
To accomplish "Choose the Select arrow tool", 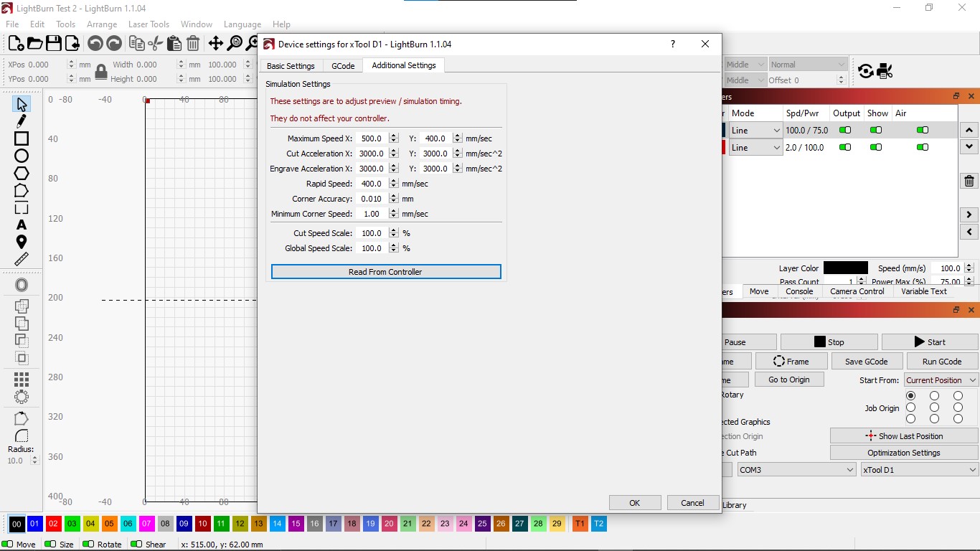I will (22, 104).
